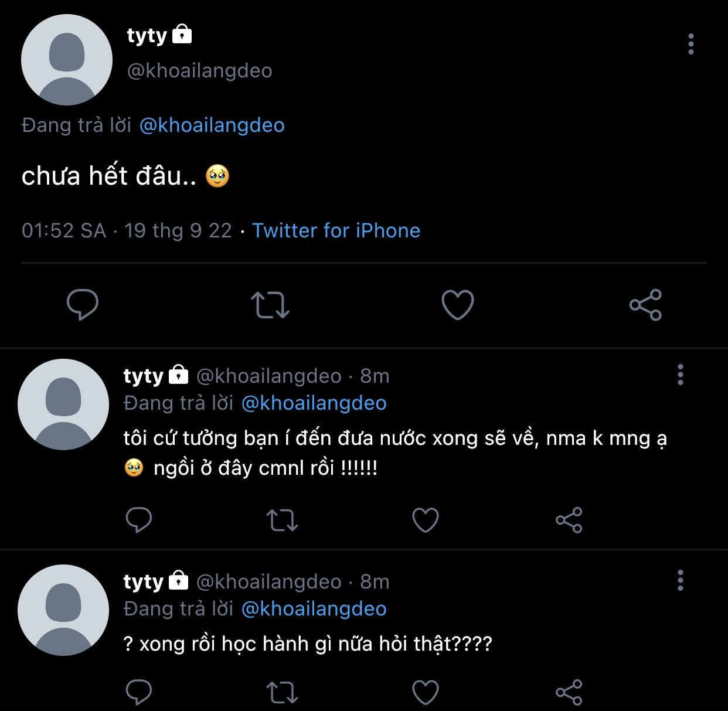
Task: Open more options on "xong rồi học hành" tweet
Action: pyautogui.click(x=681, y=580)
